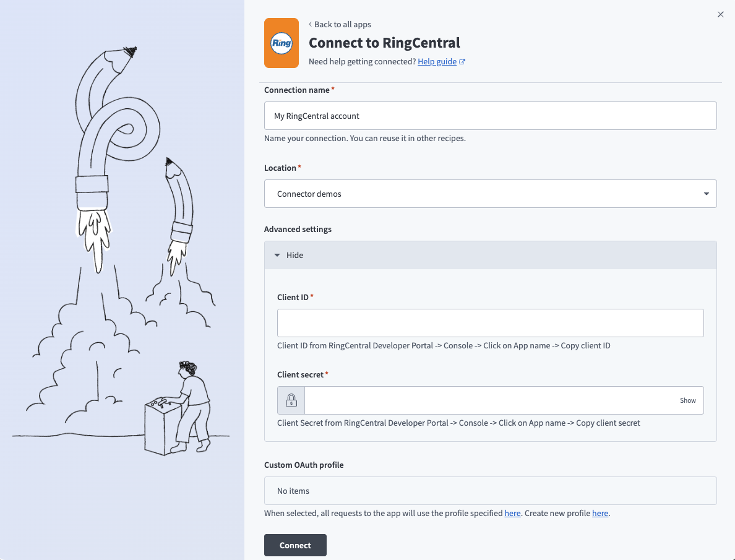Click the collapse arrow in Advanced settings header
Screen dimensions: 735x560
[x=277, y=254]
